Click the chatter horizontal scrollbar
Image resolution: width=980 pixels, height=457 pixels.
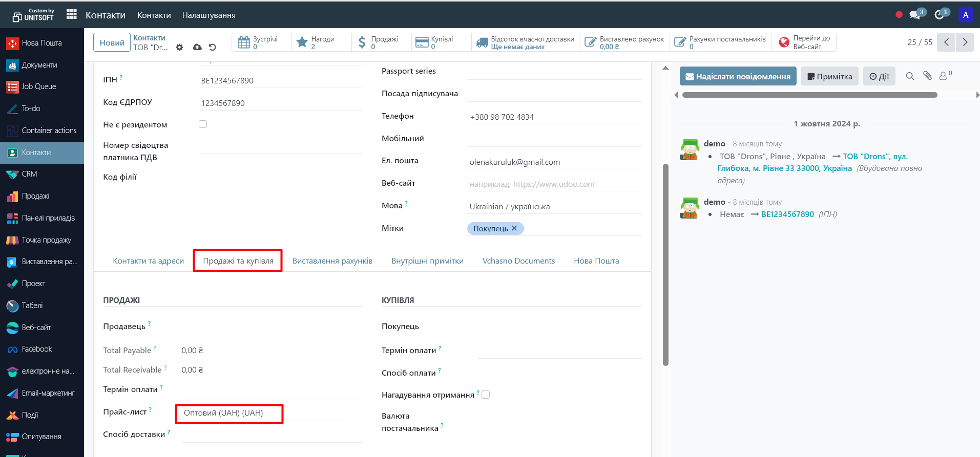pos(809,95)
